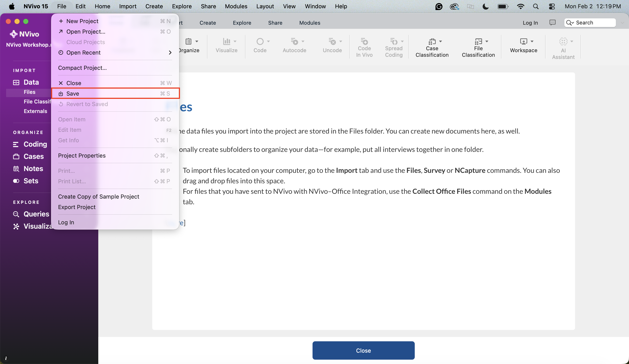The image size is (629, 364).
Task: Click the Code circle icon
Action: click(x=260, y=41)
